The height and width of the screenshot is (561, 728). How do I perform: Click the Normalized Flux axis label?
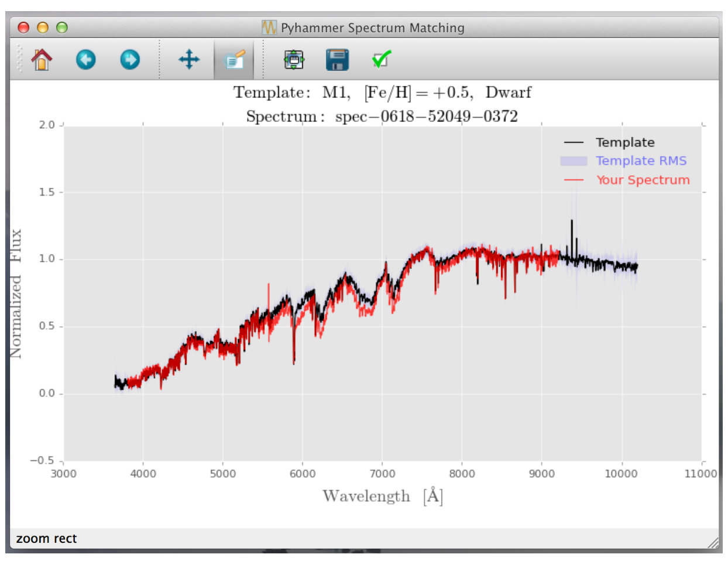(x=16, y=293)
